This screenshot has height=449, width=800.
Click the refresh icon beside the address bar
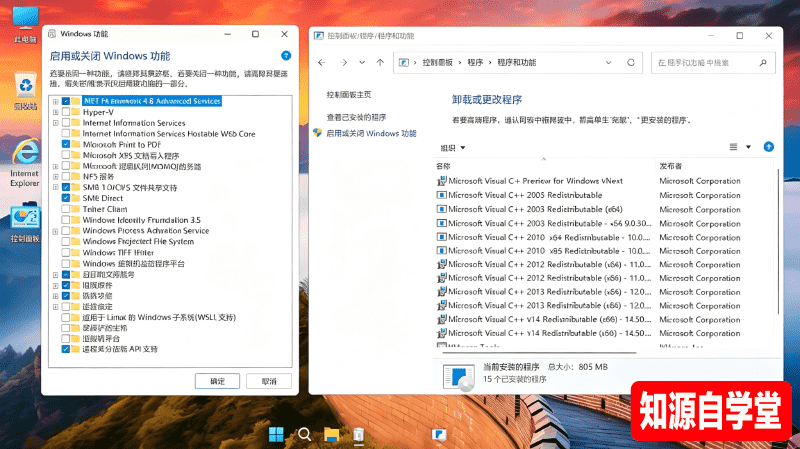pos(631,62)
